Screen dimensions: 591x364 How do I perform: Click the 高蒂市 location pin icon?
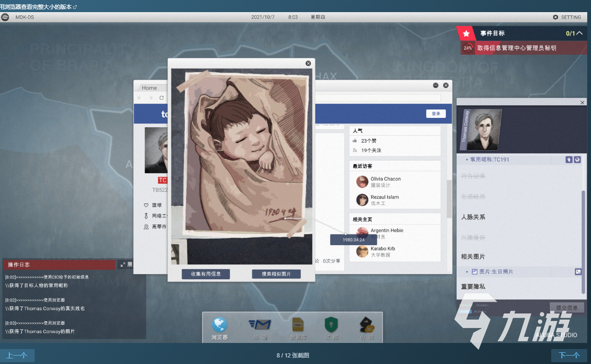click(146, 227)
